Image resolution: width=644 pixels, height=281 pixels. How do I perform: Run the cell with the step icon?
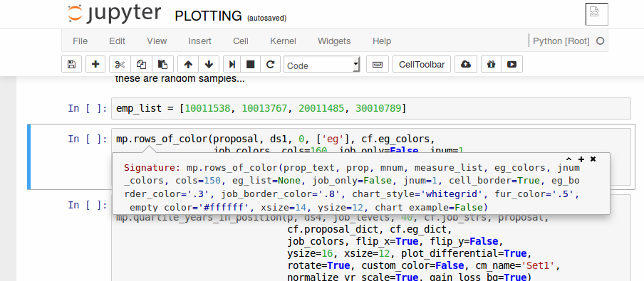pos(232,65)
